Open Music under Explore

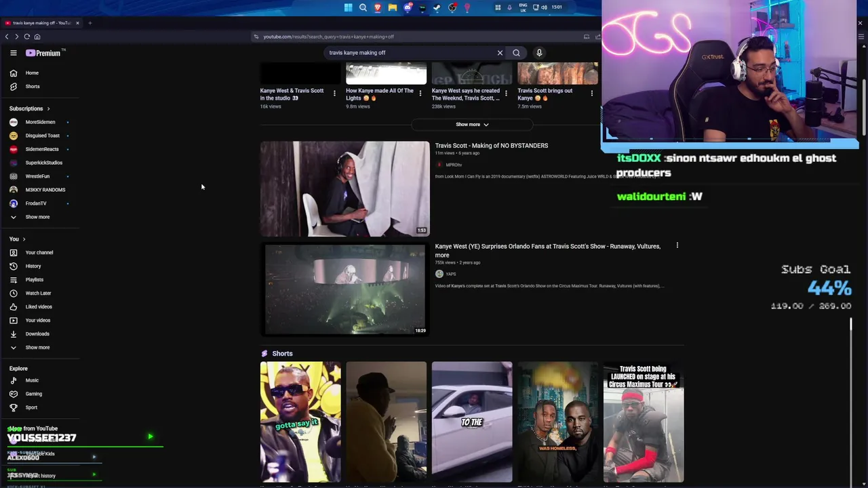32,380
